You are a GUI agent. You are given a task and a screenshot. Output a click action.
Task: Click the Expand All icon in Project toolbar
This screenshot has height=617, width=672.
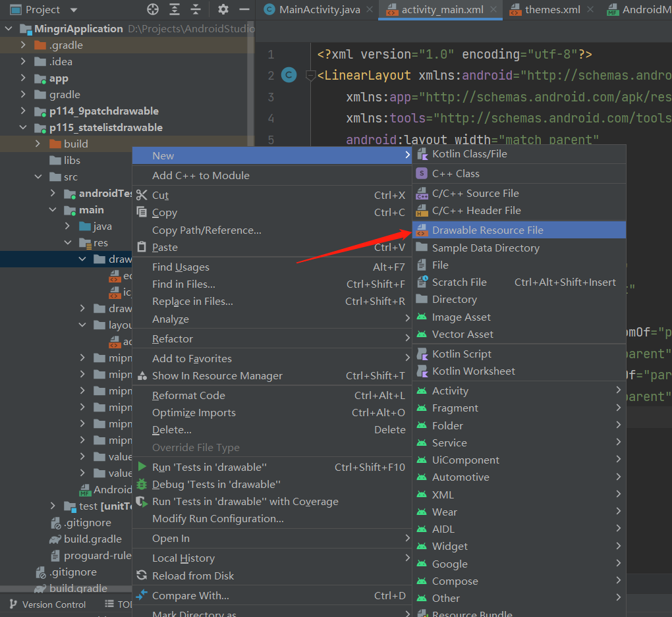click(x=174, y=10)
